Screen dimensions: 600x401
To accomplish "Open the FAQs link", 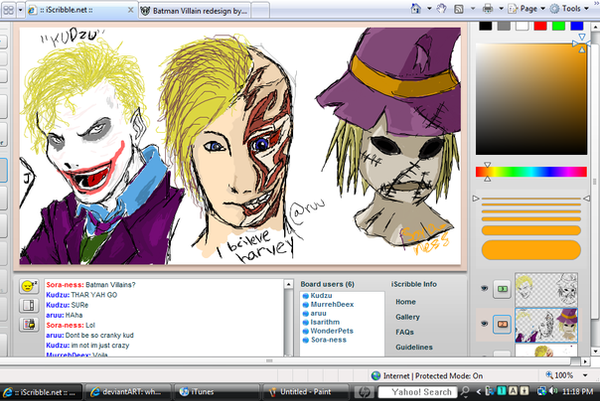I will coord(404,332).
